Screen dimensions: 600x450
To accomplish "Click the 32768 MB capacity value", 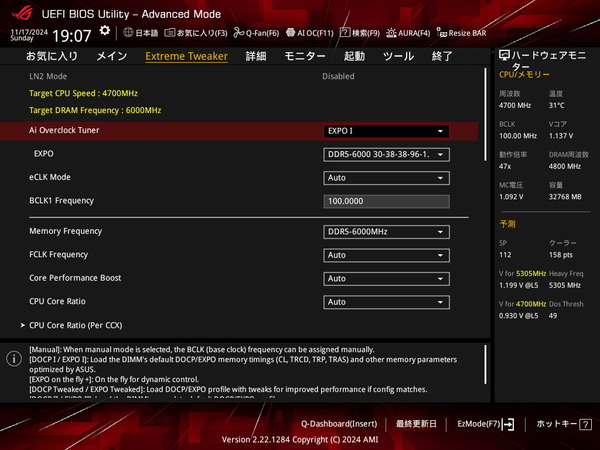I will [x=565, y=197].
